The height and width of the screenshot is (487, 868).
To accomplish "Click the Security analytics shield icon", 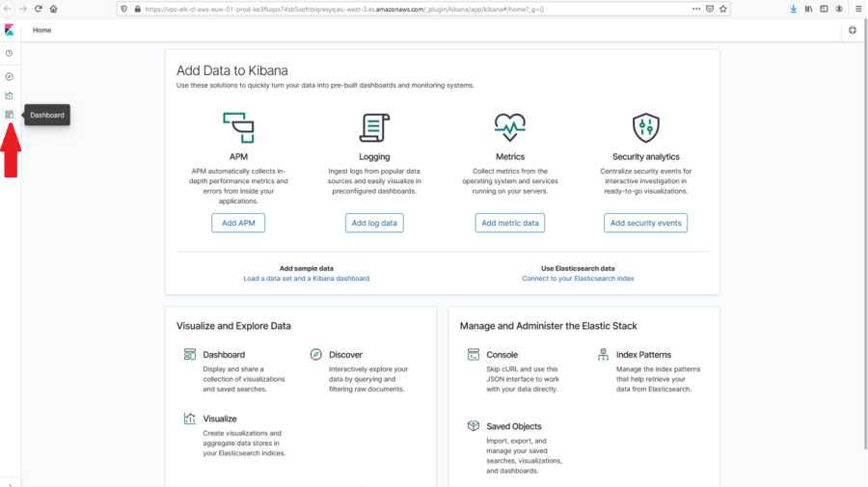I will click(x=645, y=127).
